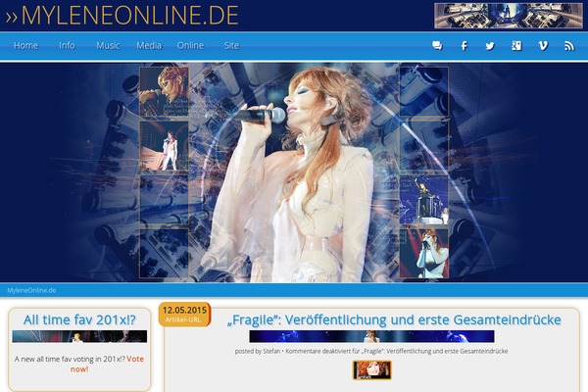Open the All time fav 201x!? heading
588x392 pixels.
79,319
